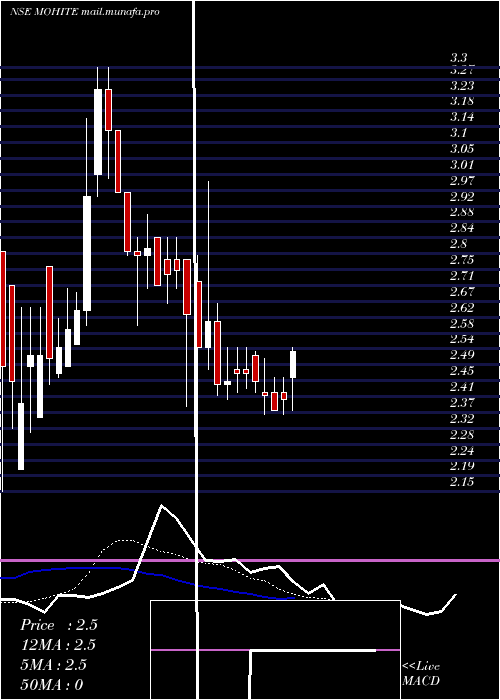Click the 2.37 price axis label
Image resolution: width=500 pixels, height=700 pixels.
(x=462, y=403)
